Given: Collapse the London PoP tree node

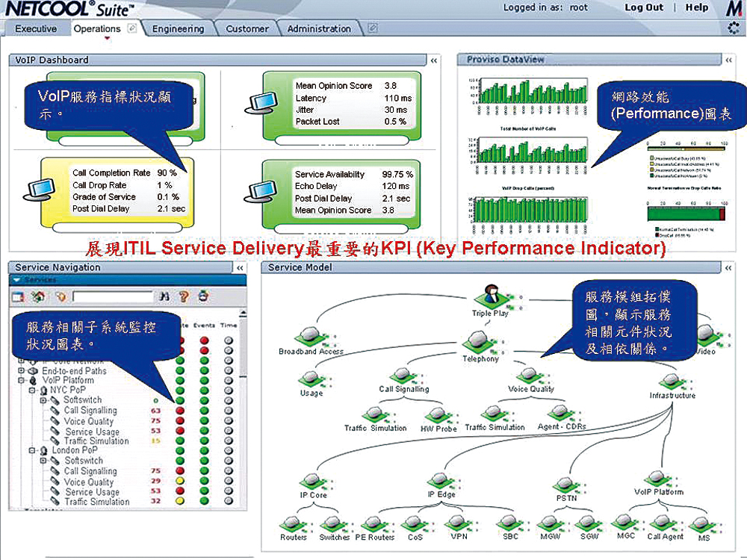Looking at the screenshot, I should (32, 450).
